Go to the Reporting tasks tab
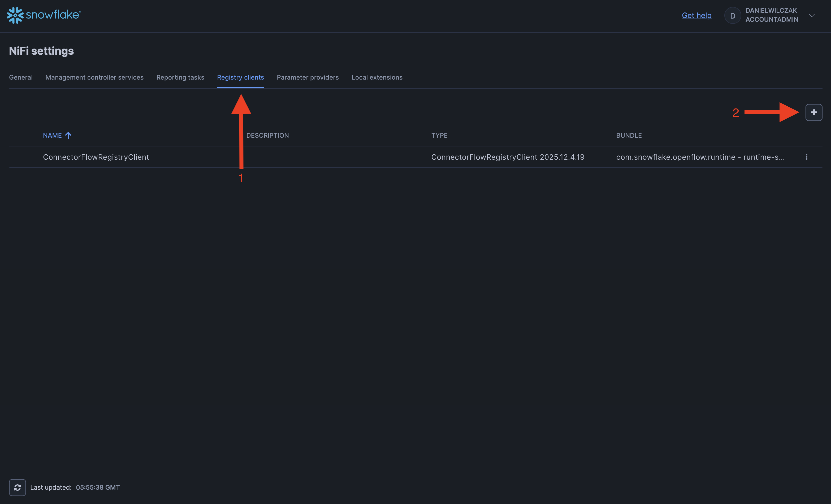 180,77
